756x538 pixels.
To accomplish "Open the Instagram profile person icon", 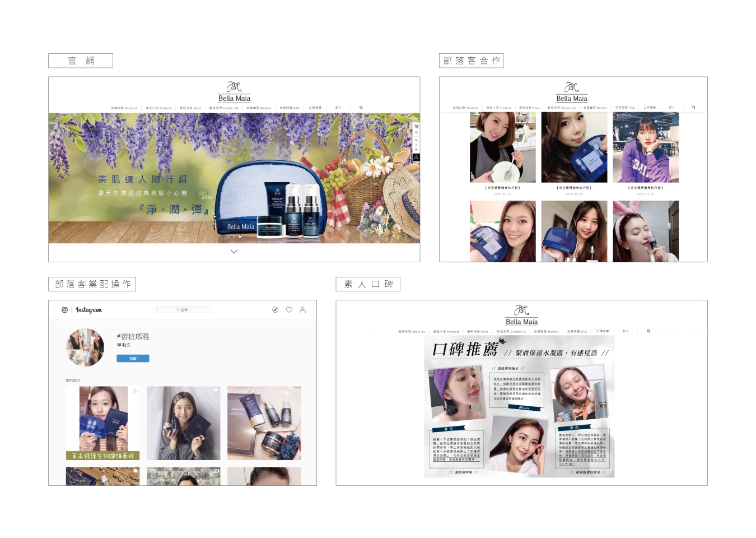I will 302,310.
